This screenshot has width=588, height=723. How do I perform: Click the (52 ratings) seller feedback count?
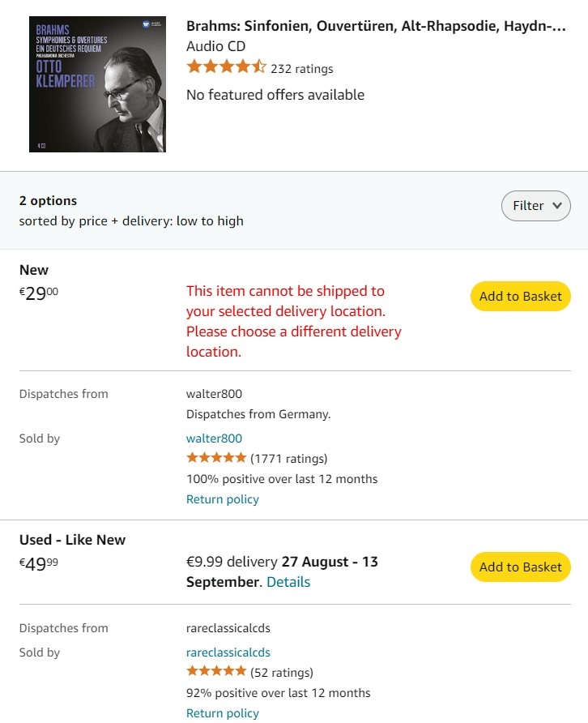point(282,673)
